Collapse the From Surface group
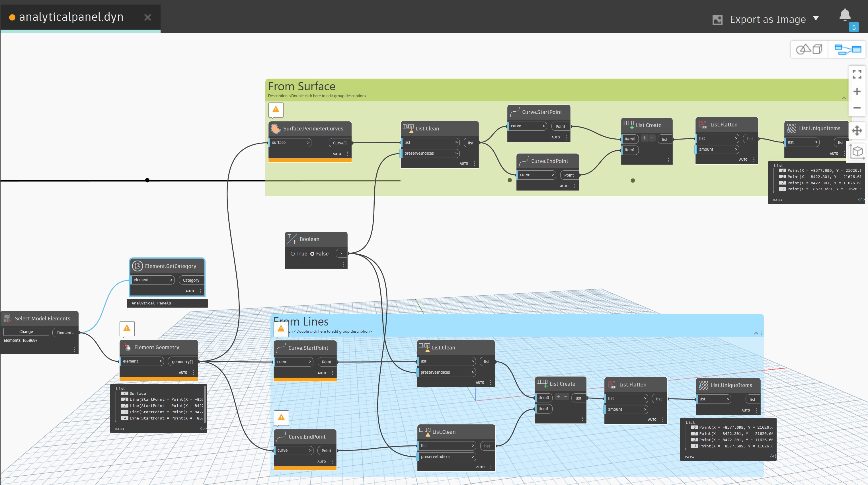Image resolution: width=868 pixels, height=485 pixels. [844, 98]
